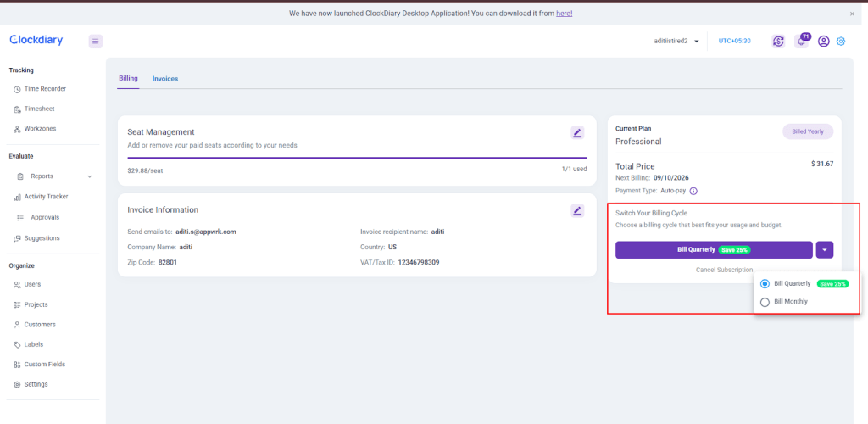Click the user profile avatar icon
This screenshot has height=424, width=868.
823,41
